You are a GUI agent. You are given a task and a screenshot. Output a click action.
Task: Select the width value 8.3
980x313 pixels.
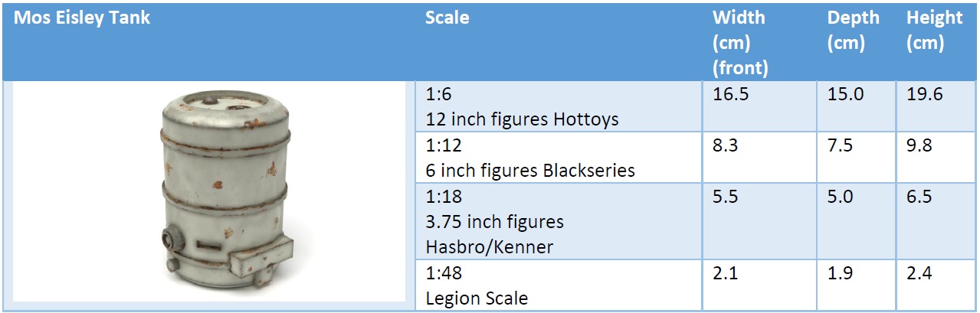tap(725, 145)
